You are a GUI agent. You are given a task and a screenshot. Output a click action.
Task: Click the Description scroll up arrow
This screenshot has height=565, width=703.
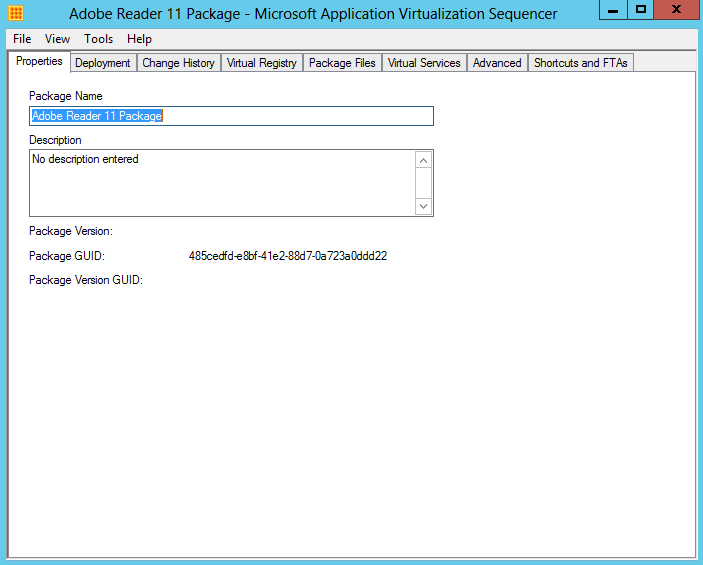click(x=423, y=161)
